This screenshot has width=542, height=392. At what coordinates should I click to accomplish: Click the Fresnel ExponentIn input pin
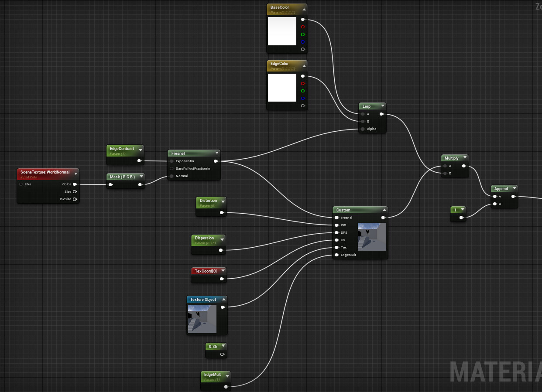click(172, 161)
